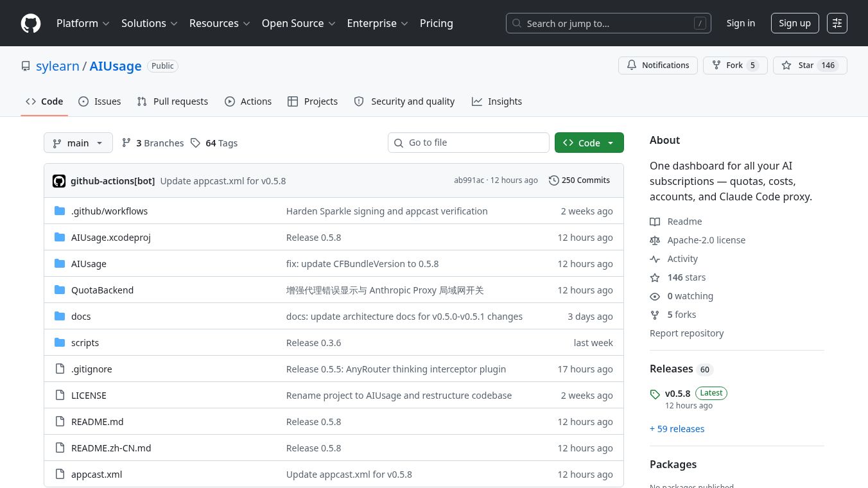Click the tag icon for 64 Tags
The height and width of the screenshot is (488, 868).
196,143
